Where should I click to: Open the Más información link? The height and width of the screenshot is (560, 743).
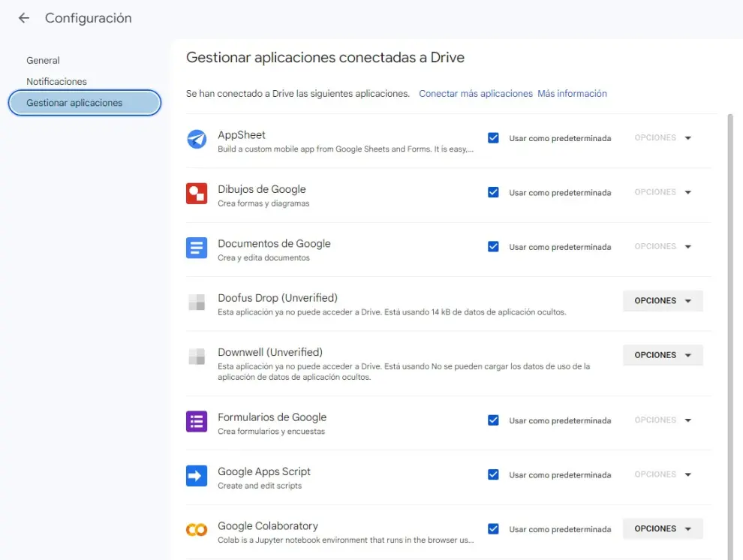(572, 94)
